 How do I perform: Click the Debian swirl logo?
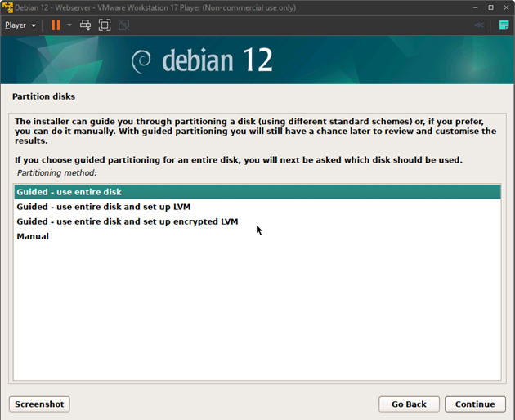(141, 61)
